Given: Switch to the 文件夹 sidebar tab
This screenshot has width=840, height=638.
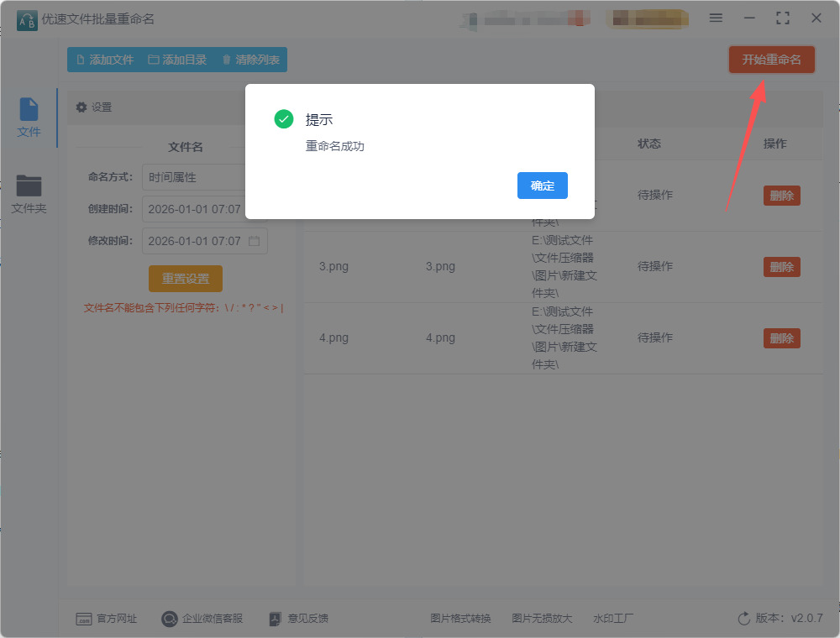Looking at the screenshot, I should (x=29, y=194).
